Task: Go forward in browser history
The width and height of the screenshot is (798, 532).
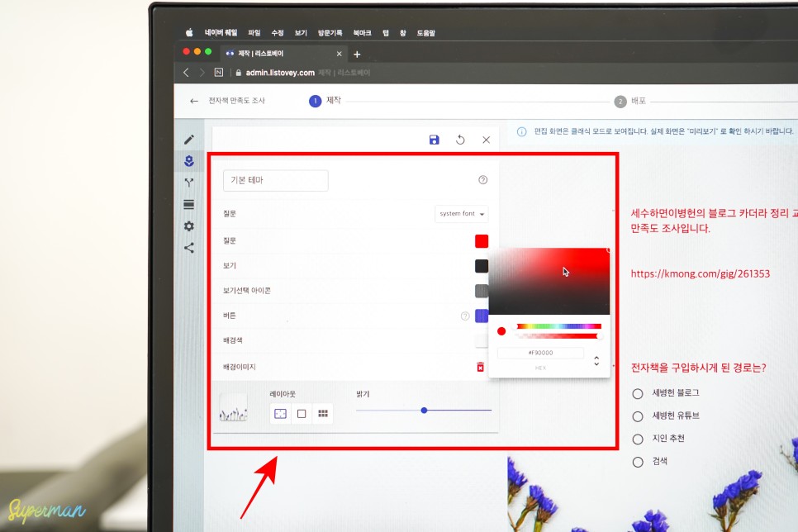Action: (202, 73)
